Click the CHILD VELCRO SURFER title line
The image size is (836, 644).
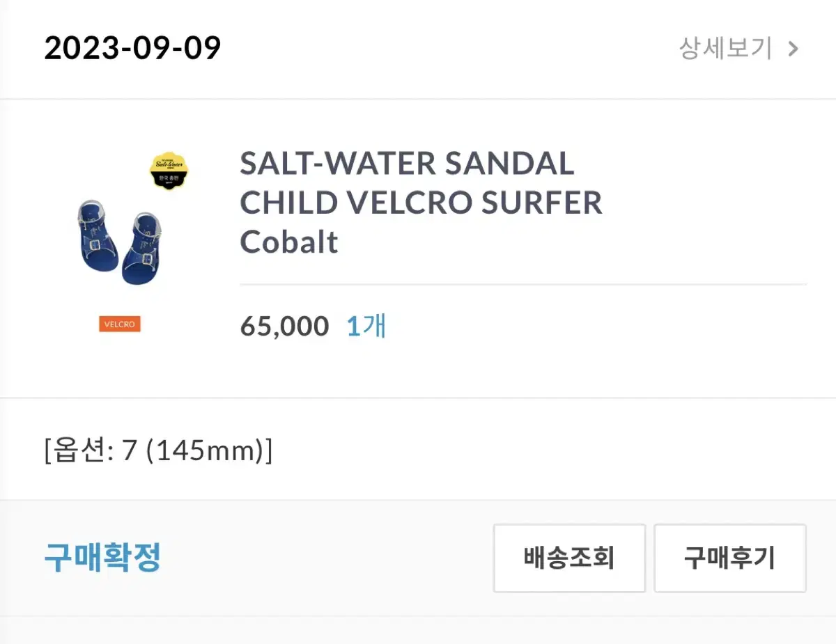coord(421,203)
